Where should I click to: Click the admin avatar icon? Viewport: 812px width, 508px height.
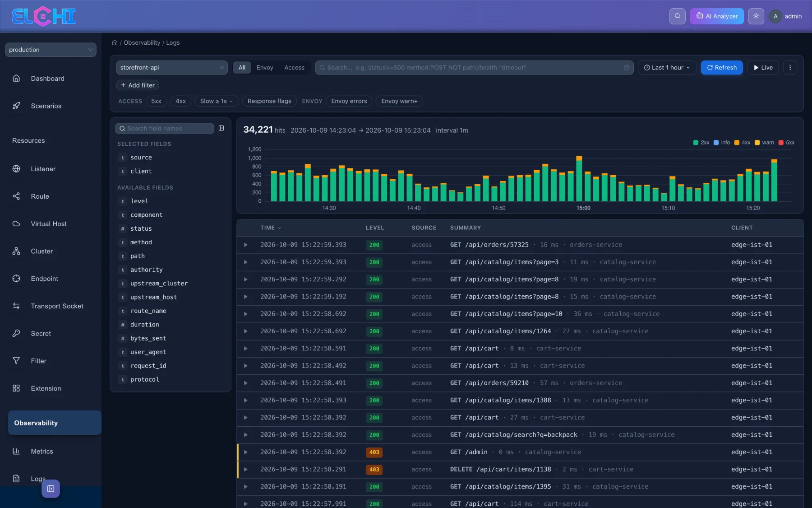775,16
